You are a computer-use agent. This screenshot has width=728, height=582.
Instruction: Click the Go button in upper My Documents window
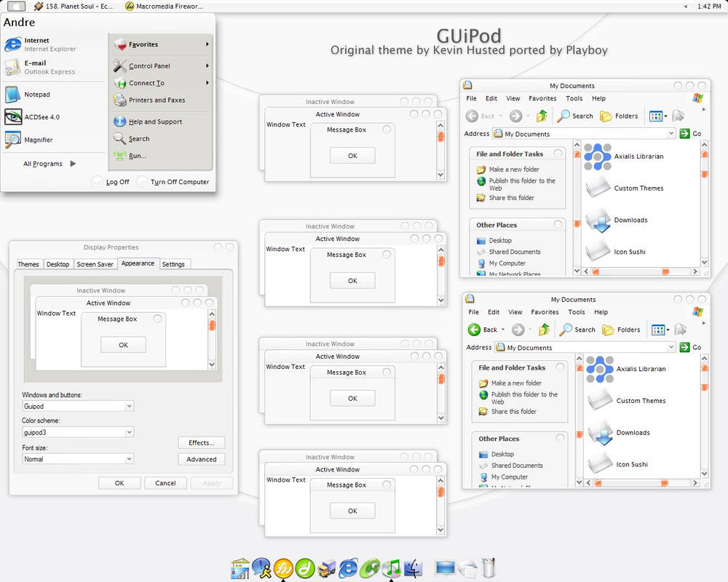(x=690, y=134)
